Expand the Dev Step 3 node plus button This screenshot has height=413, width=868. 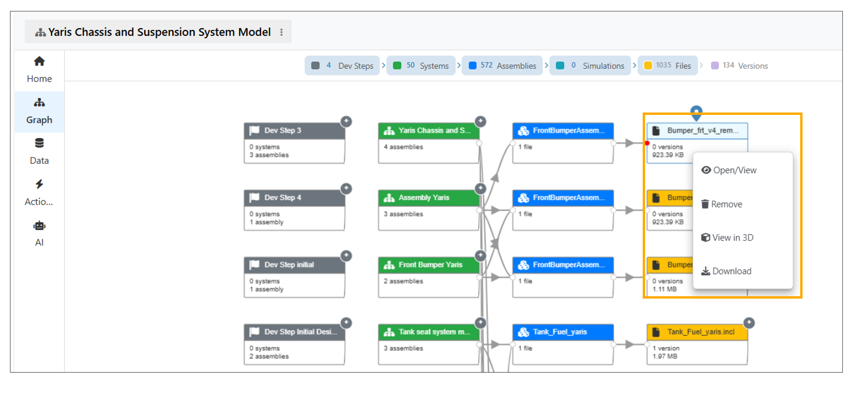pyautogui.click(x=346, y=122)
